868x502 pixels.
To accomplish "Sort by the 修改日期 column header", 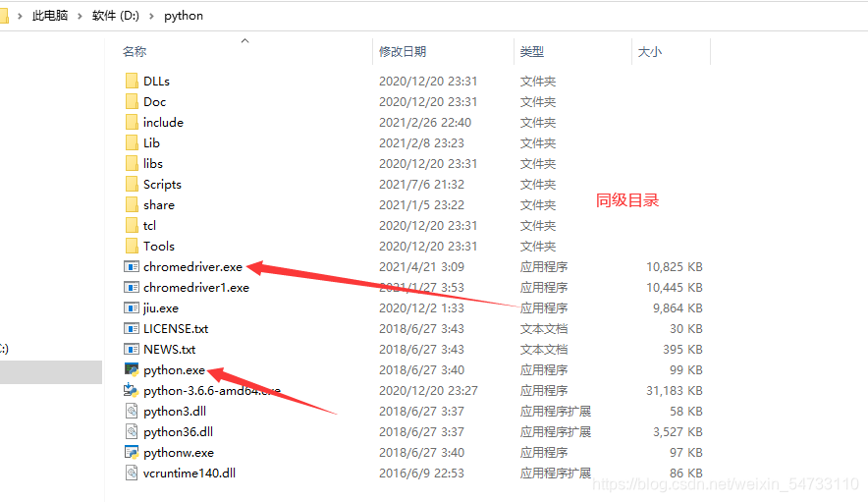I will tap(403, 51).
